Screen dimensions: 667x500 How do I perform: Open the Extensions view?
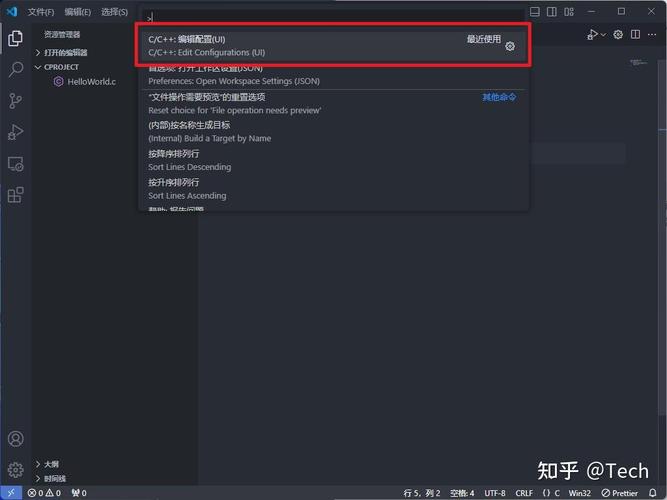[x=15, y=195]
